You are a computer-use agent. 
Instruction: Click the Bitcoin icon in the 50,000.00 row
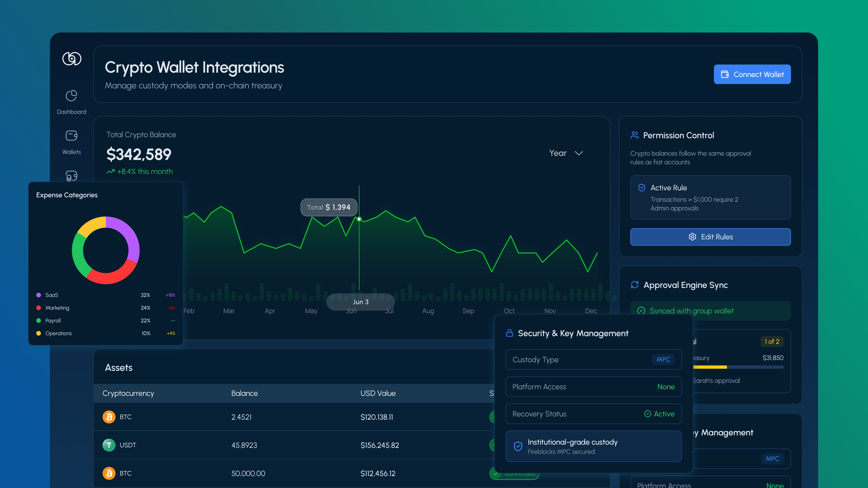click(109, 474)
